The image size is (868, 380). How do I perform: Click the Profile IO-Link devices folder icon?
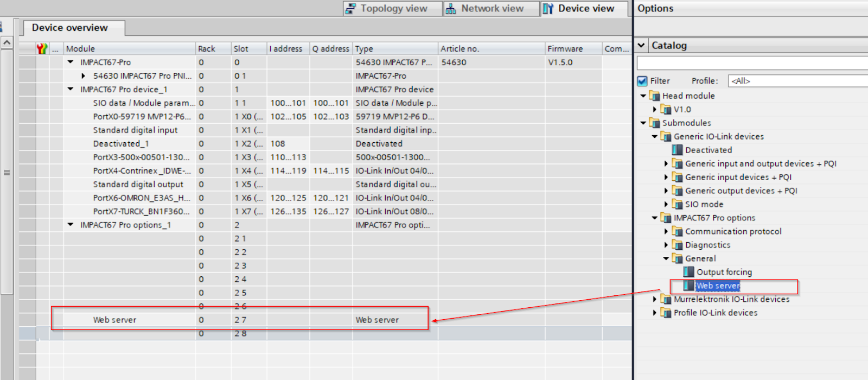tap(666, 313)
